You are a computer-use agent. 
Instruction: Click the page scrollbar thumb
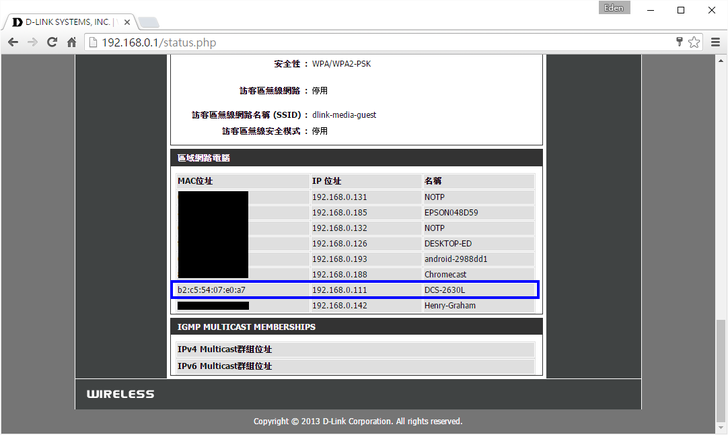pyautogui.click(x=721, y=370)
